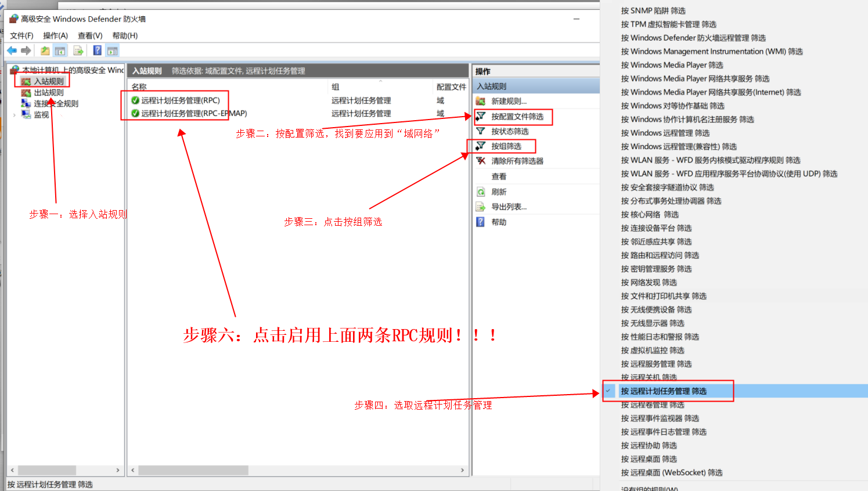Click the 入站规则 brick wall icon
Viewport: 868px width, 491px height.
tap(26, 81)
